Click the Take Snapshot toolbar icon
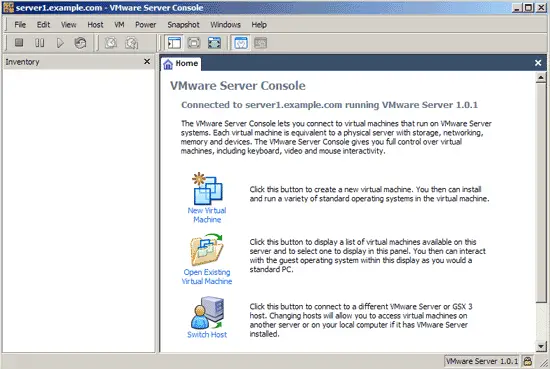Image resolution: width=550 pixels, height=369 pixels. [111, 43]
